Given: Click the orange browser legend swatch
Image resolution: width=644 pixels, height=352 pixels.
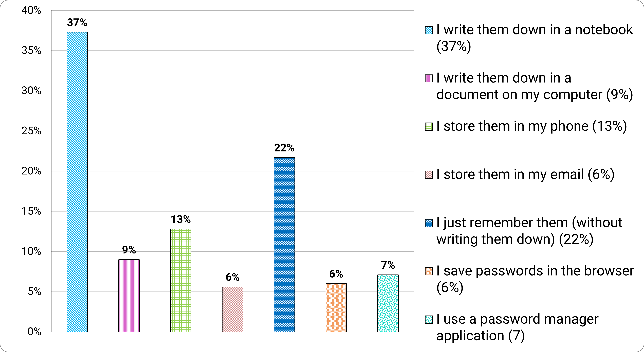Looking at the screenshot, I should 429,271.
